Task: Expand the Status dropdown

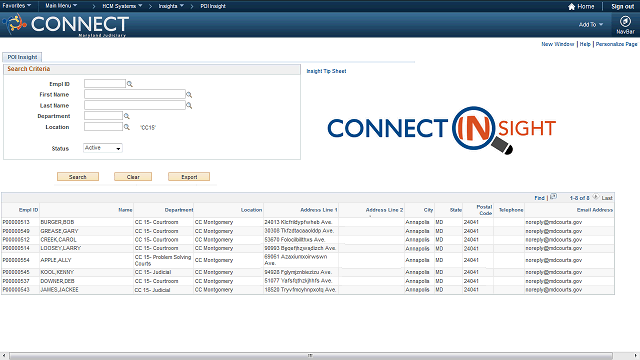Action: (x=103, y=148)
